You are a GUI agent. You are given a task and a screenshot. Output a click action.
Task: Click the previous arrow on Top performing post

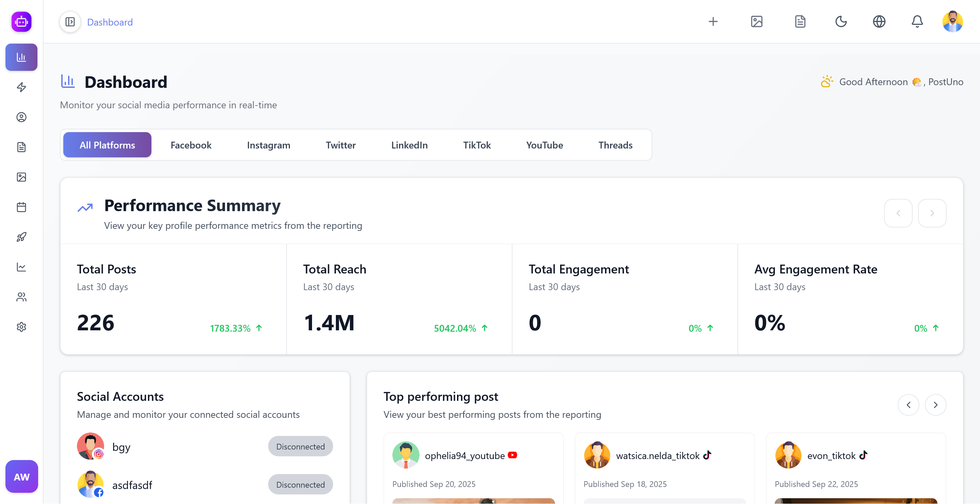(909, 405)
